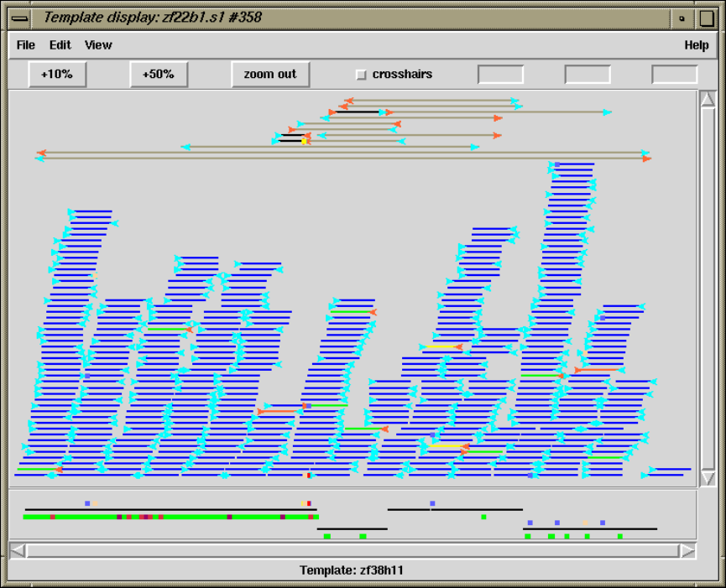726x588 pixels.
Task: Enable the crosshairs checkbox
Action: 361,75
